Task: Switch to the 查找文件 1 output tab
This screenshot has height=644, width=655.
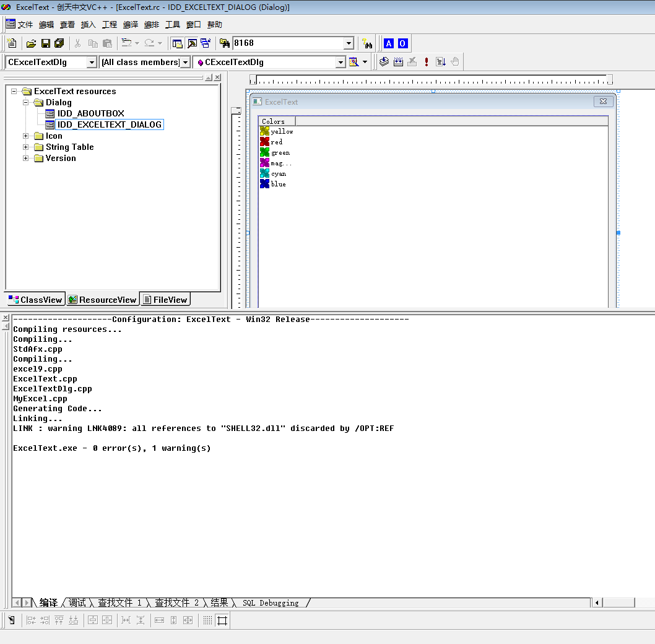Action: tap(120, 603)
